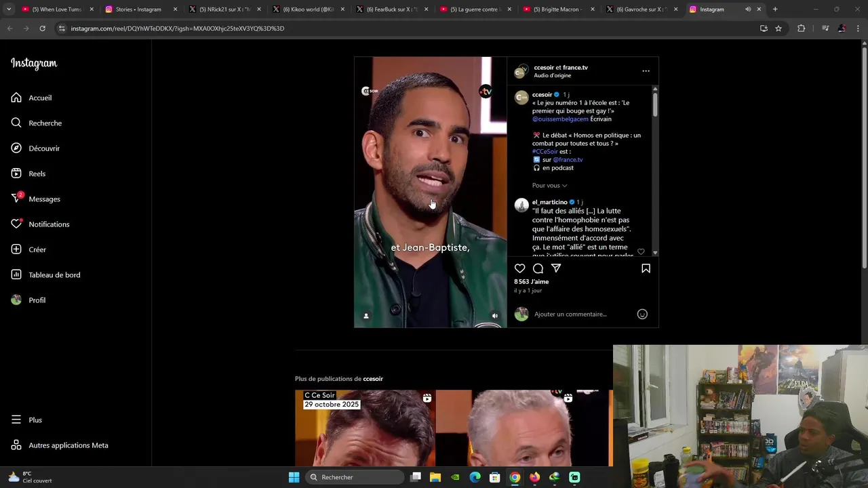Switch to Kikoo world tab
This screenshot has width=868, height=488.
pos(307,9)
